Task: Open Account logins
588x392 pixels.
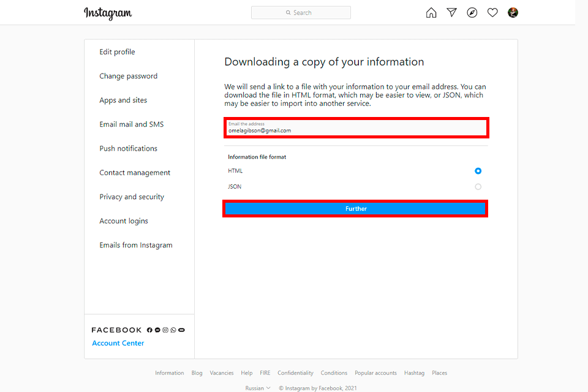Action: tap(123, 221)
